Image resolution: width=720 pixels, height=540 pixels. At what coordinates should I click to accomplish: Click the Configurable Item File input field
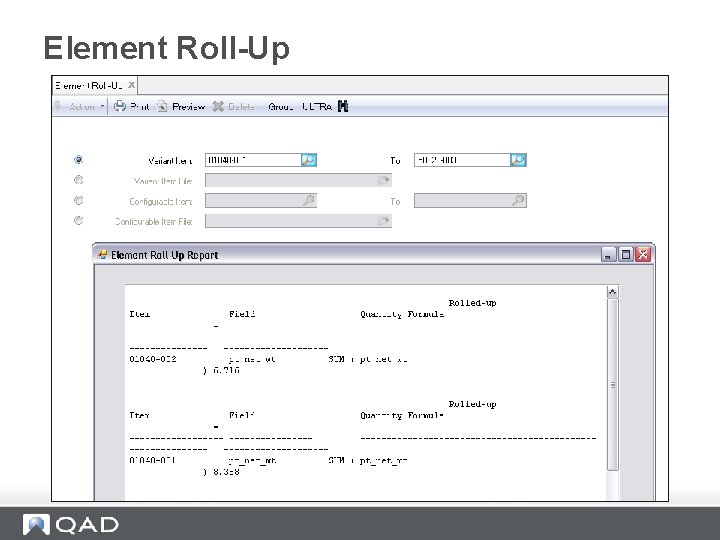pyautogui.click(x=291, y=221)
